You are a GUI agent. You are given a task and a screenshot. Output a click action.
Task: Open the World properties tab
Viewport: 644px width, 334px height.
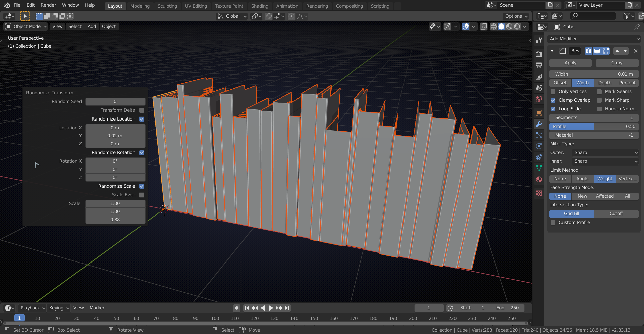539,99
